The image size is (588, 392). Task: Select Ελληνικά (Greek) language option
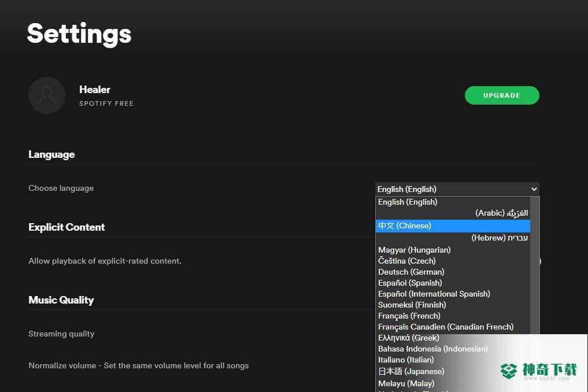(x=453, y=338)
